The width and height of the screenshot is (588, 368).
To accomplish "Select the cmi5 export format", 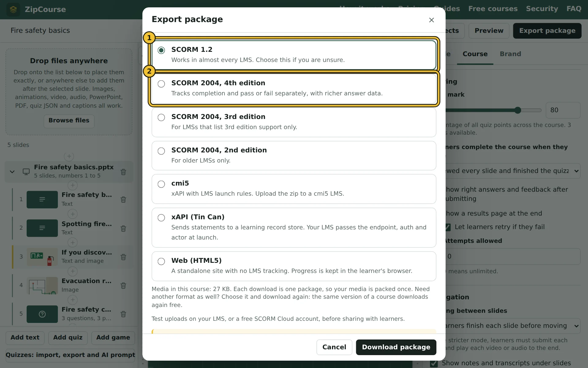I will [294, 189].
